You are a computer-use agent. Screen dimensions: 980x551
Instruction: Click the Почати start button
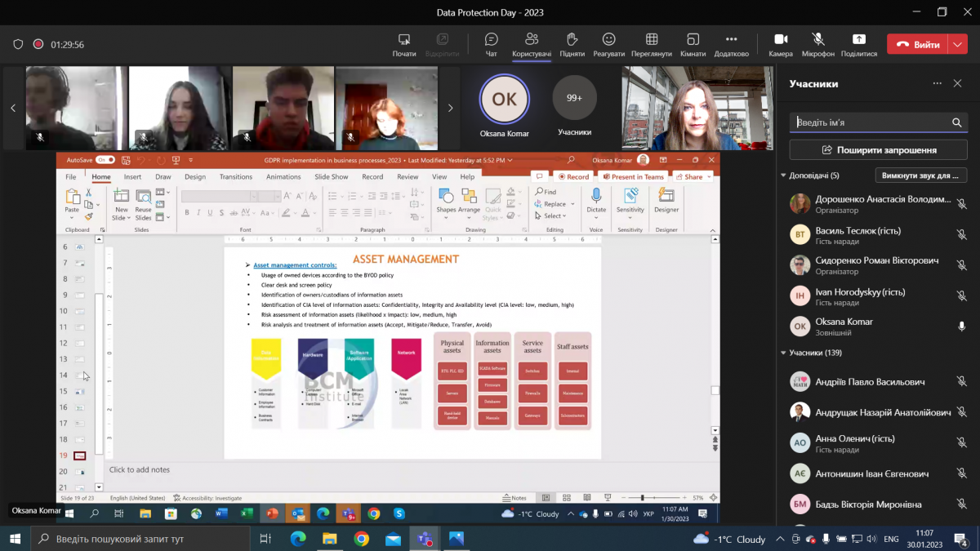coord(403,44)
